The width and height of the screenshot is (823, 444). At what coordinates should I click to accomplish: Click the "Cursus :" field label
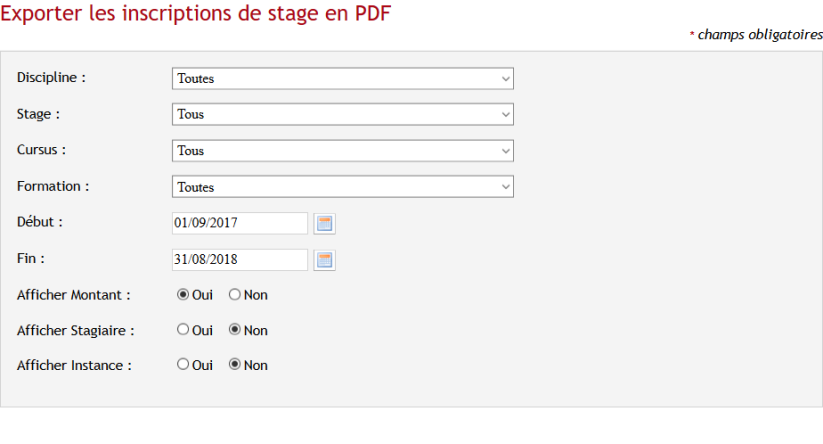[41, 150]
